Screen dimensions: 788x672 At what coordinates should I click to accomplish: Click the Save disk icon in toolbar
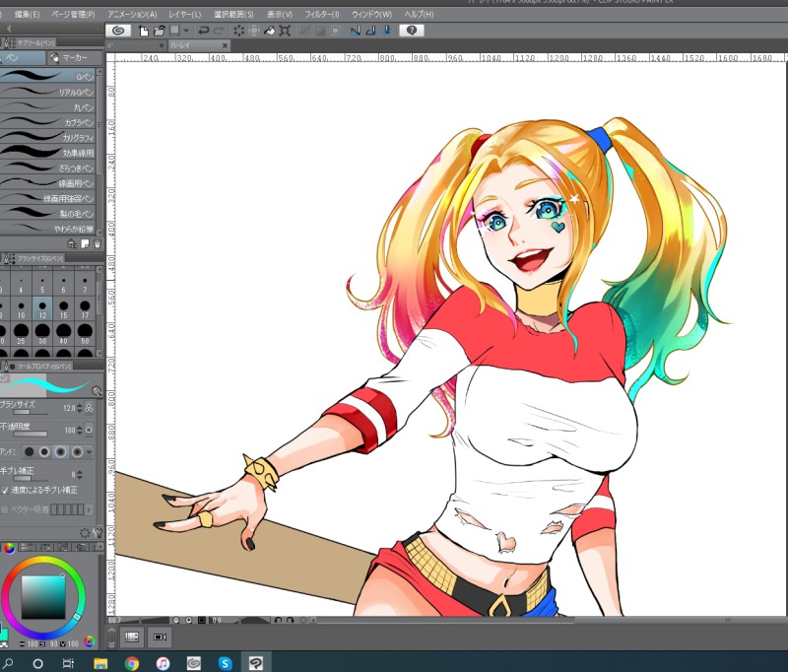coord(175,31)
